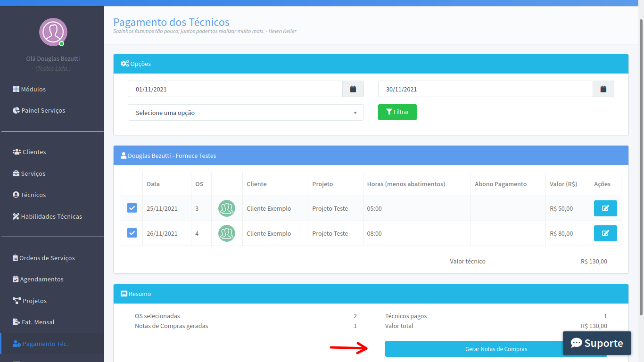Open Projetos in the sidebar
Image resolution: width=644 pixels, height=362 pixels.
coord(30,301)
